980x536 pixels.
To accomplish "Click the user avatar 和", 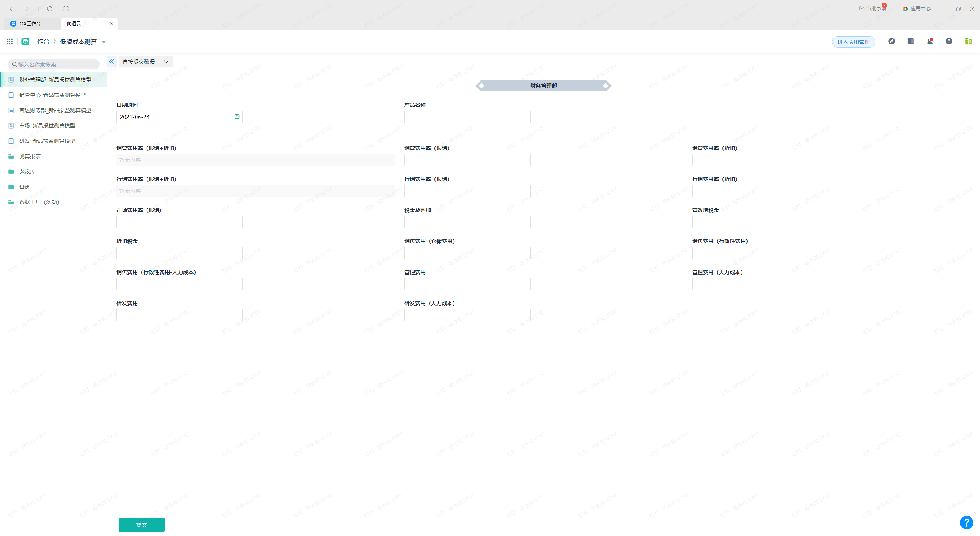I will (968, 41).
